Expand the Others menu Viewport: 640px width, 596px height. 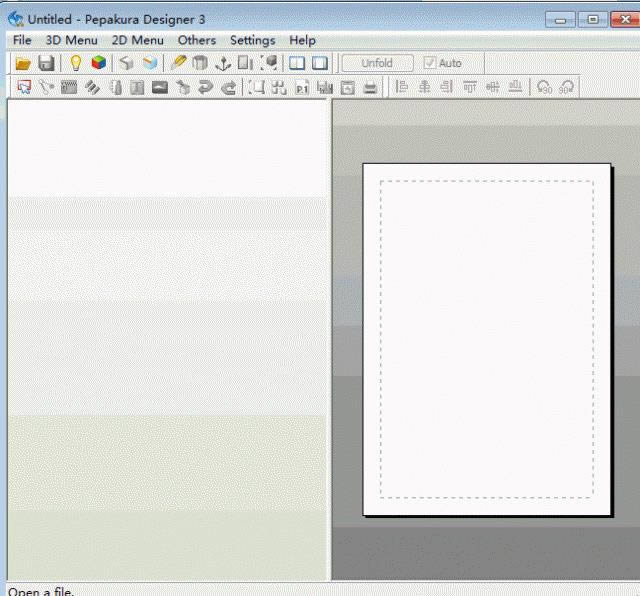196,40
